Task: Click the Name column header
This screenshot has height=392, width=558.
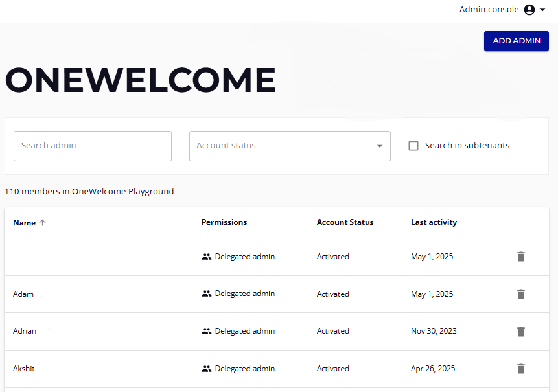Action: click(x=24, y=223)
